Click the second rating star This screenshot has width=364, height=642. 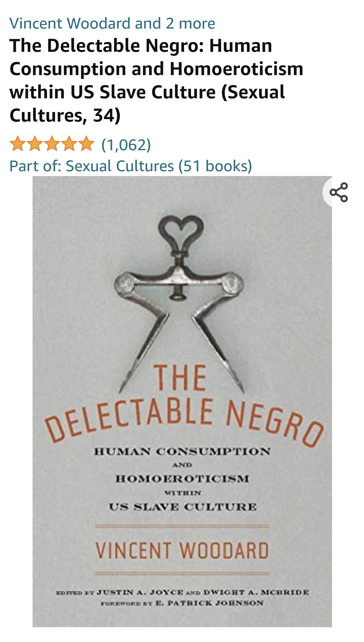coord(34,144)
